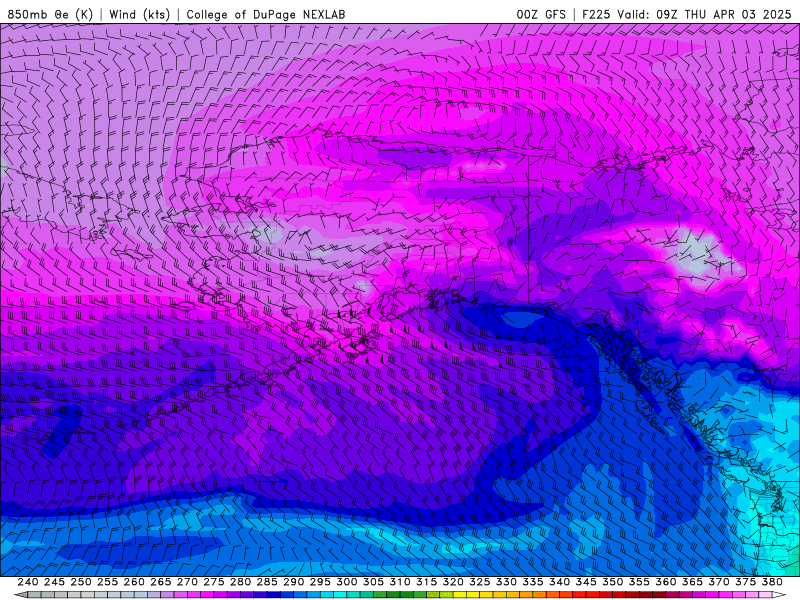The width and height of the screenshot is (800, 600).
Task: Click the 380 value on color scale
Action: click(772, 582)
